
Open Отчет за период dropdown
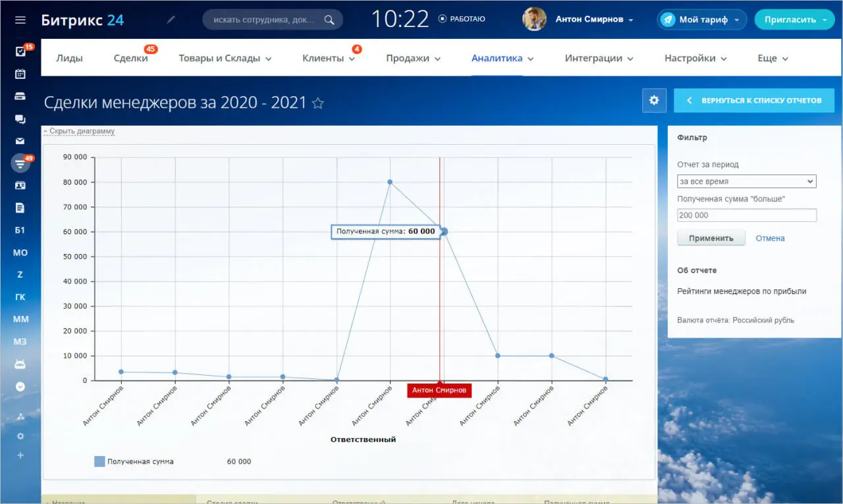pos(747,181)
